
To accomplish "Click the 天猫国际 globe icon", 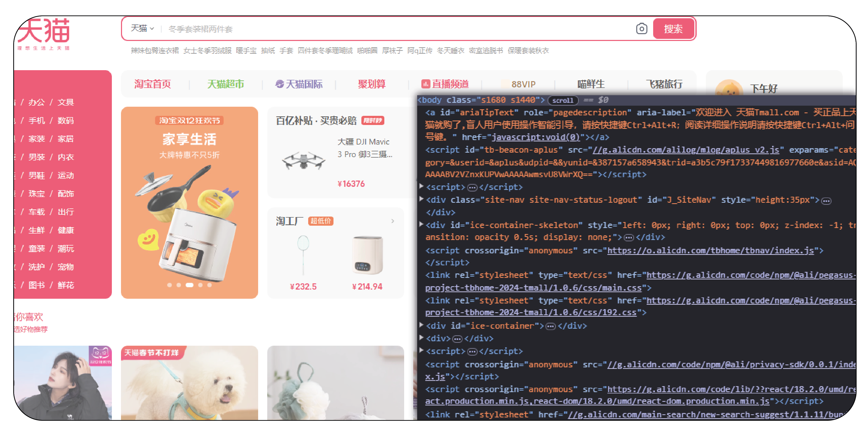I will point(279,84).
